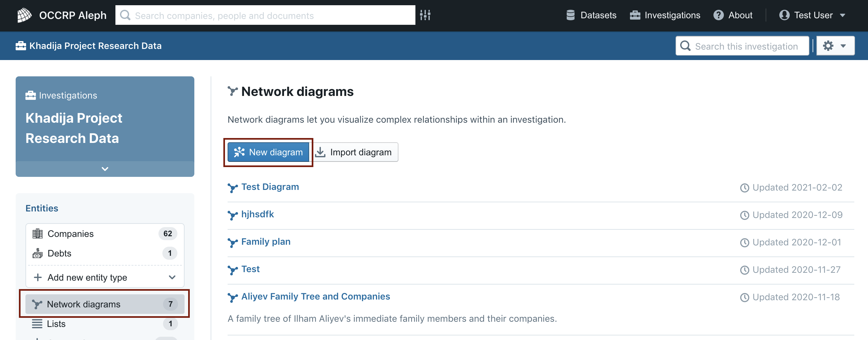The image size is (868, 340).
Task: Click the Companies count badge 62
Action: click(168, 233)
